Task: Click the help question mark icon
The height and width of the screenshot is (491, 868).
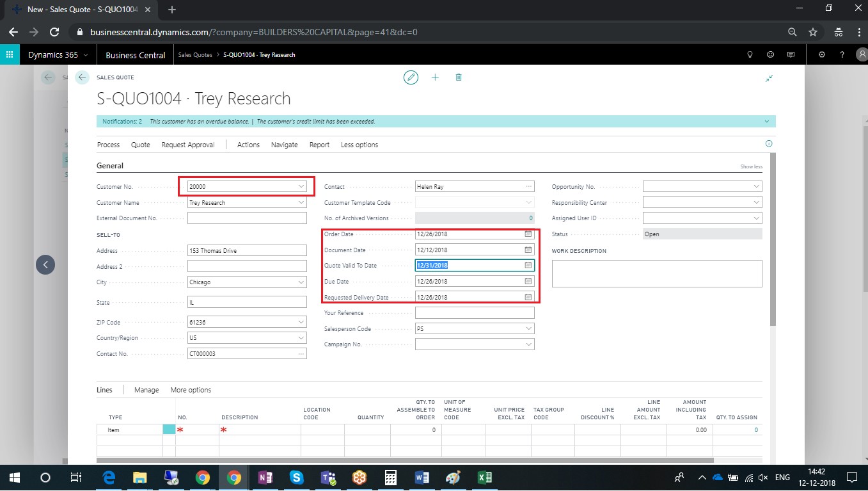Action: [x=842, y=55]
